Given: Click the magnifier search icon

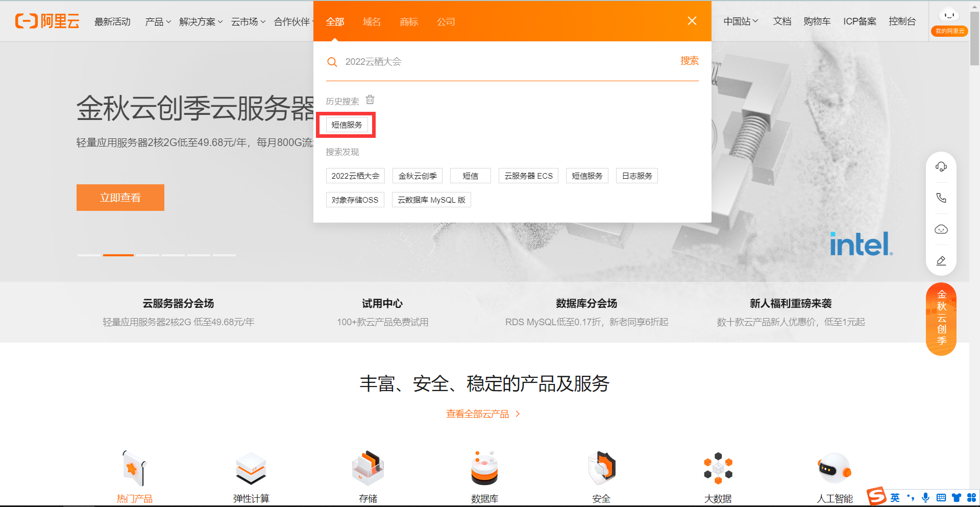Looking at the screenshot, I should click(332, 62).
